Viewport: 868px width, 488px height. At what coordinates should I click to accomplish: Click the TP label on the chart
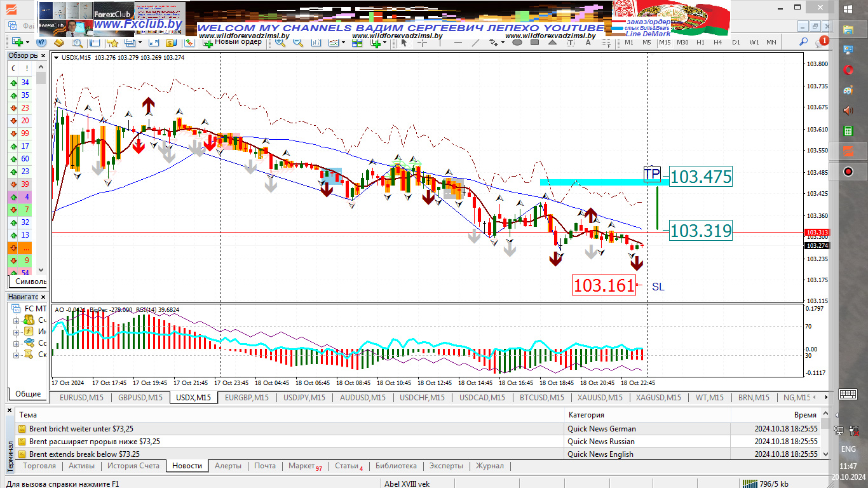pos(652,174)
